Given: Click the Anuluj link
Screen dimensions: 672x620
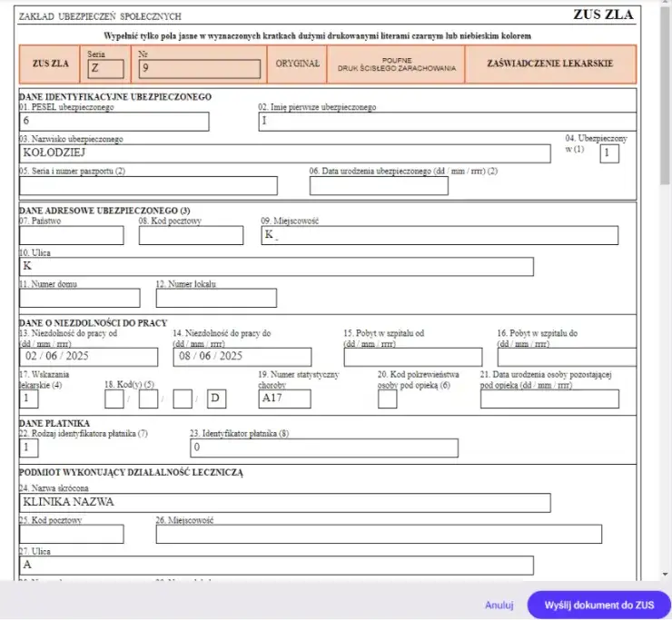Looking at the screenshot, I should tap(499, 605).
